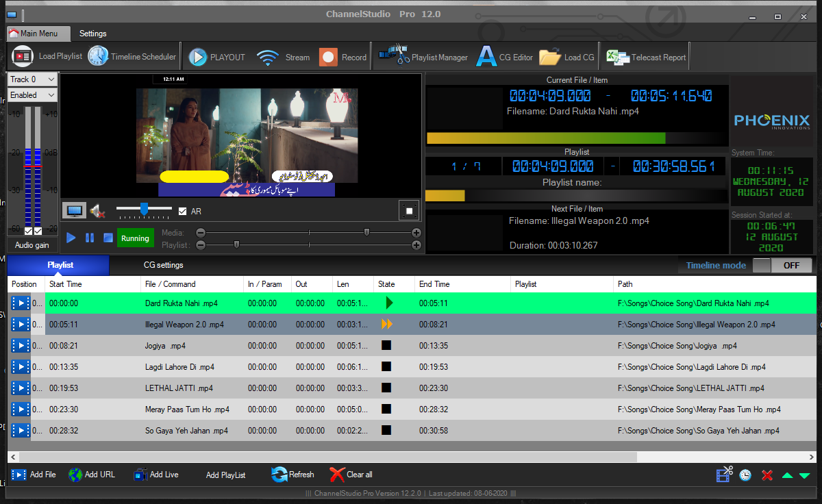This screenshot has height=504, width=822.
Task: Click film icon of Dard Rukta Nahi row
Action: 21,303
